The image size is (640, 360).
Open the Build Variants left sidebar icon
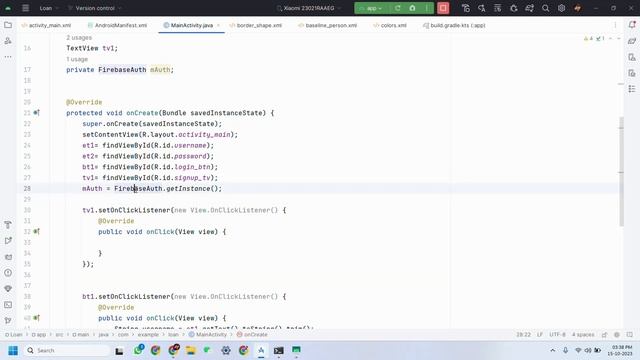click(8, 224)
